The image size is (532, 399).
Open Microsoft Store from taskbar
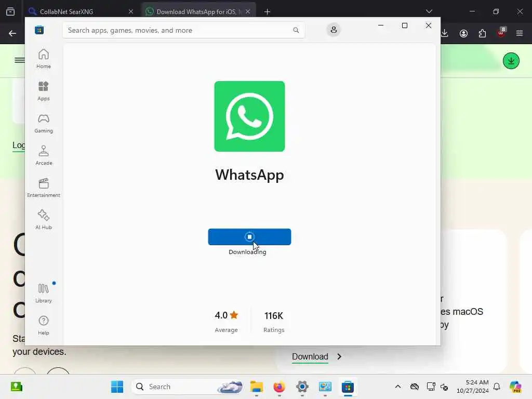click(348, 387)
